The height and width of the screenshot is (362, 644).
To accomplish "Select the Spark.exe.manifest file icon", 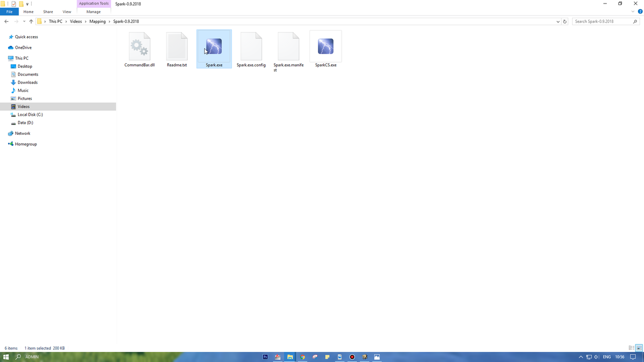I will (x=288, y=46).
